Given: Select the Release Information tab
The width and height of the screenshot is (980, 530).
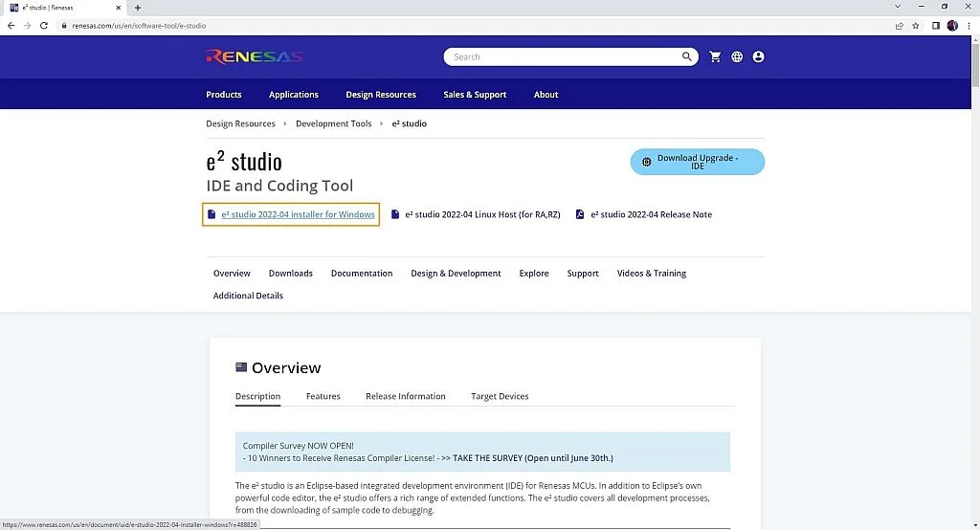Looking at the screenshot, I should pyautogui.click(x=406, y=396).
